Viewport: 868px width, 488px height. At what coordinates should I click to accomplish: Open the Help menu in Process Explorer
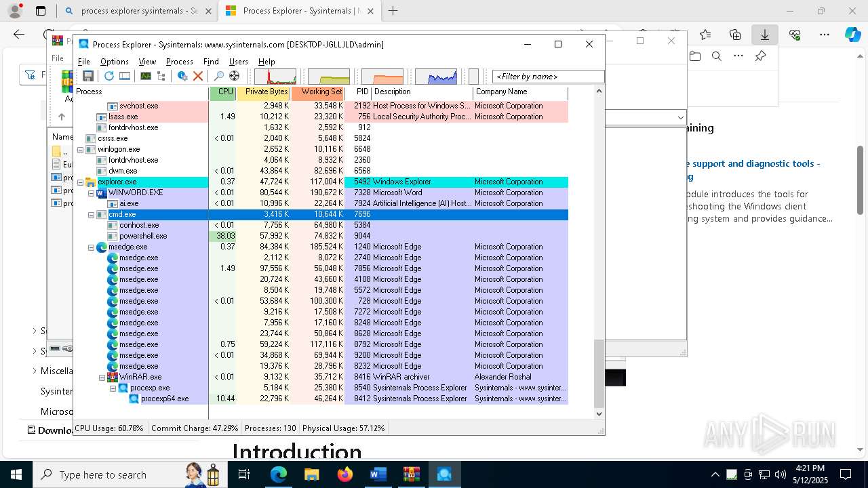tap(267, 61)
